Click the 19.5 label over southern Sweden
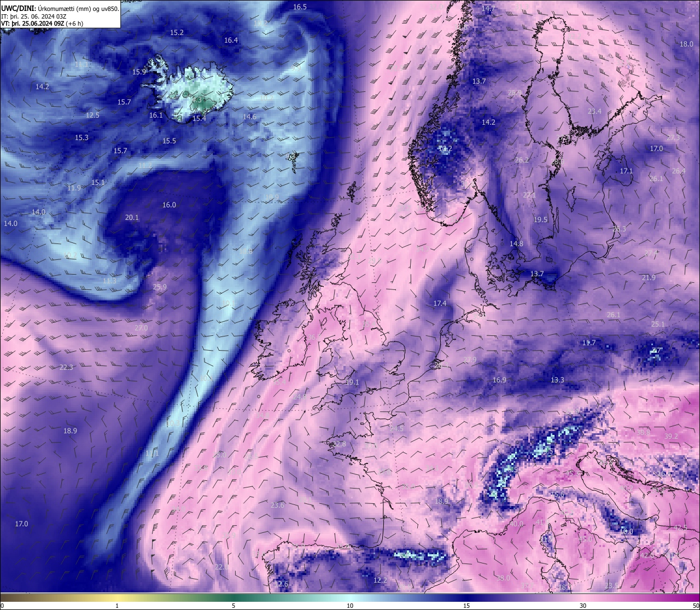The image size is (700, 610). 540,220
